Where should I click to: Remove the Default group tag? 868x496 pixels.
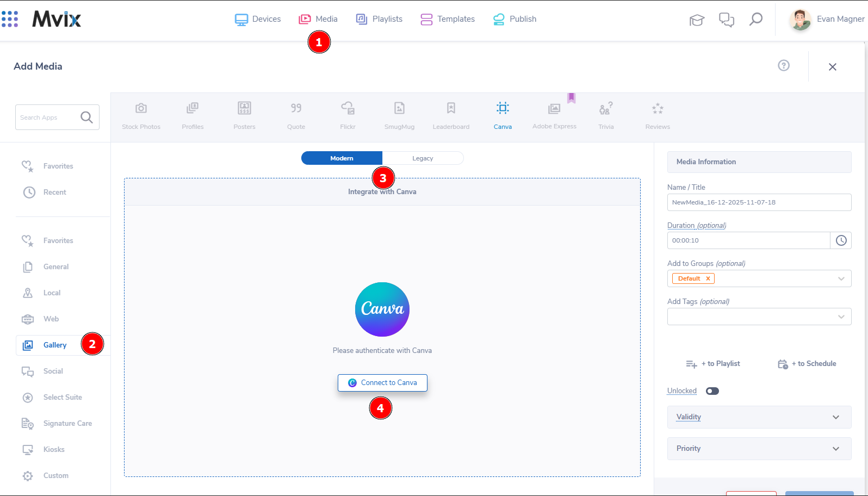[708, 278]
